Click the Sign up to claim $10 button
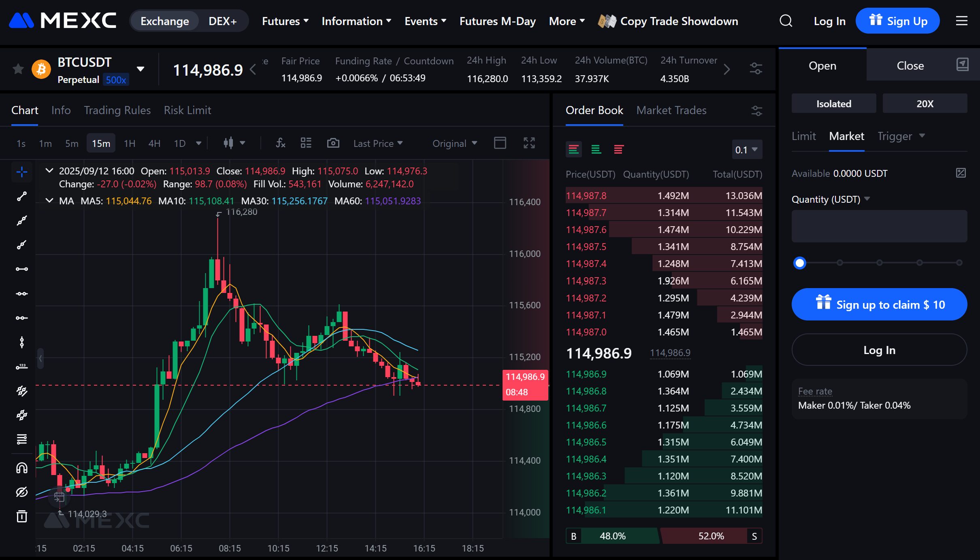Image resolution: width=980 pixels, height=560 pixels. (x=879, y=304)
